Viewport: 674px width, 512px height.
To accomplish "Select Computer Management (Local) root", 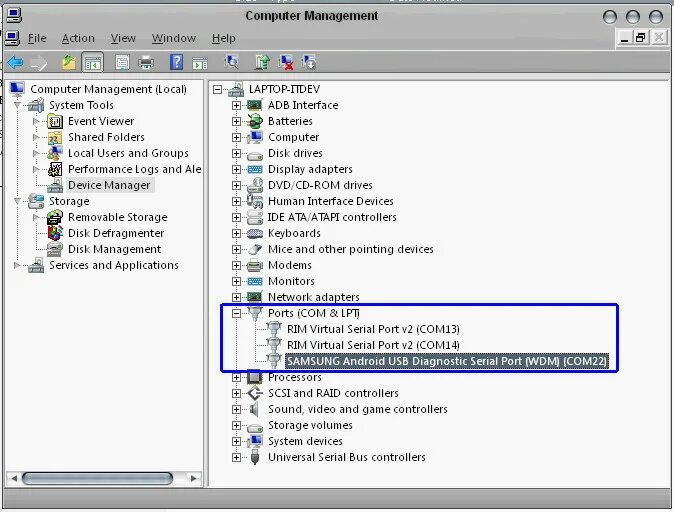I will [x=108, y=89].
